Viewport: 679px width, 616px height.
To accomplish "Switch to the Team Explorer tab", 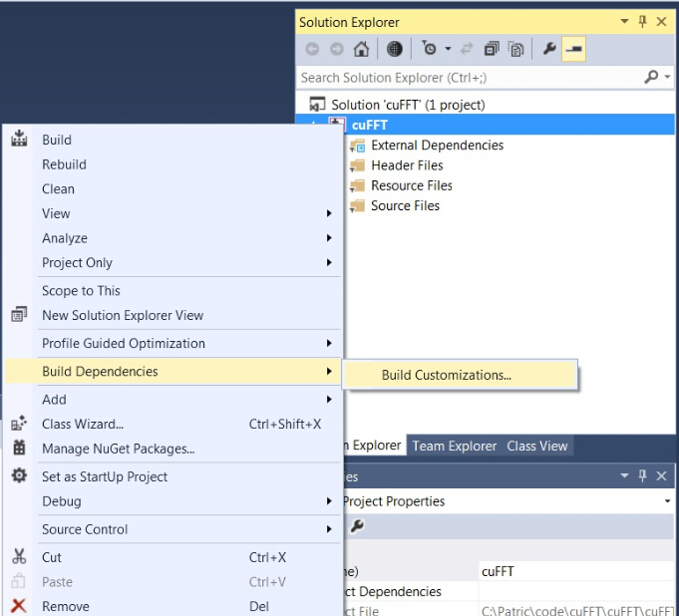I will (x=455, y=446).
